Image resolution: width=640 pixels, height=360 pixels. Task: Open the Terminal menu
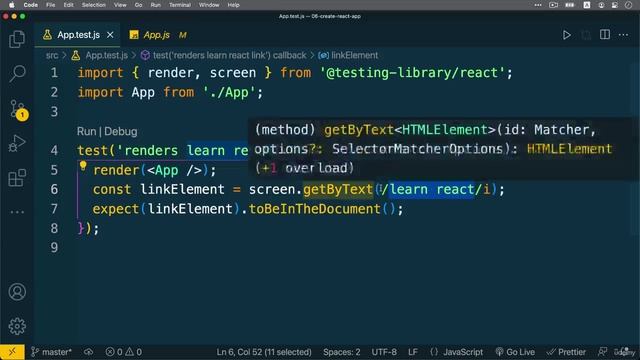[180, 5]
